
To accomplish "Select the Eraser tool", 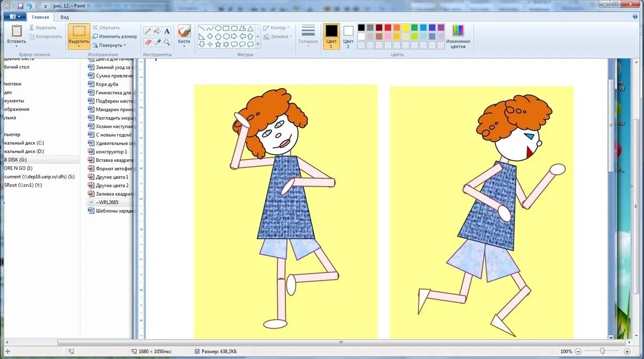I will (148, 42).
